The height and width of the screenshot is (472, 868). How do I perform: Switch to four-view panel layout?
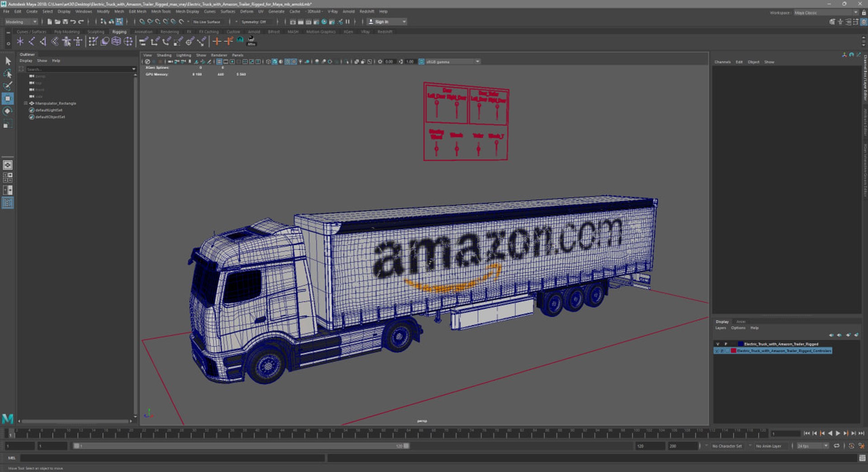coord(8,178)
